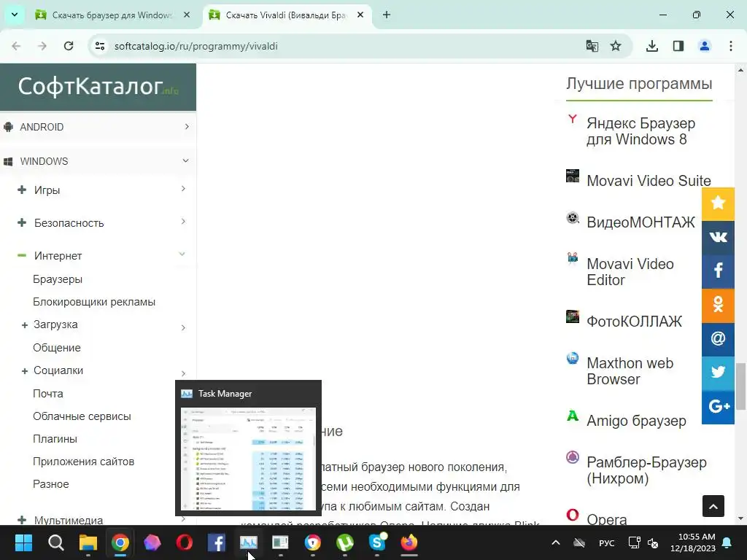Screen dimensions: 747x560
Task: Open the translate page icon
Action: [x=592, y=46]
